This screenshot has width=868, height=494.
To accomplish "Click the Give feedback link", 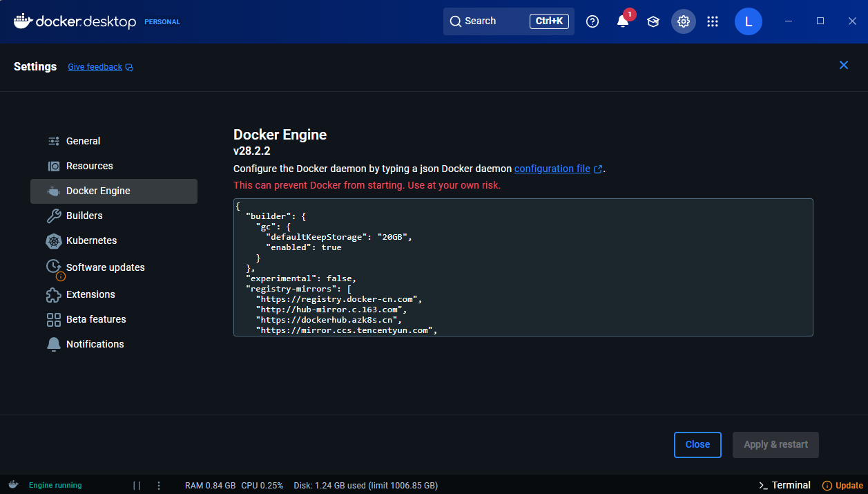I will tap(95, 67).
